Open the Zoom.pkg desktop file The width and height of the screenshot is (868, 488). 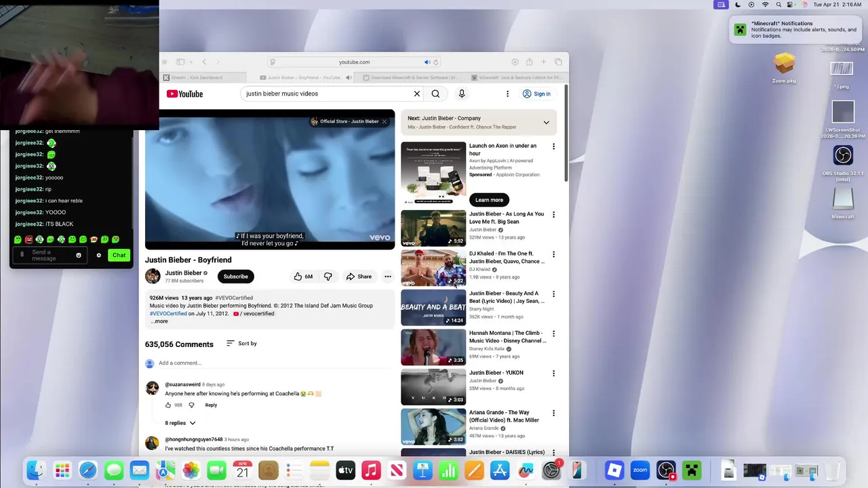coord(784,68)
